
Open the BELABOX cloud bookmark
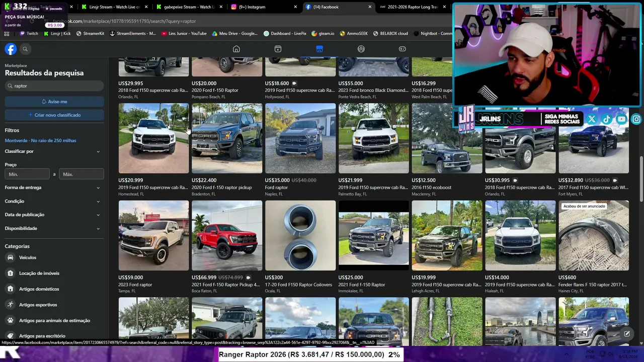(x=390, y=34)
